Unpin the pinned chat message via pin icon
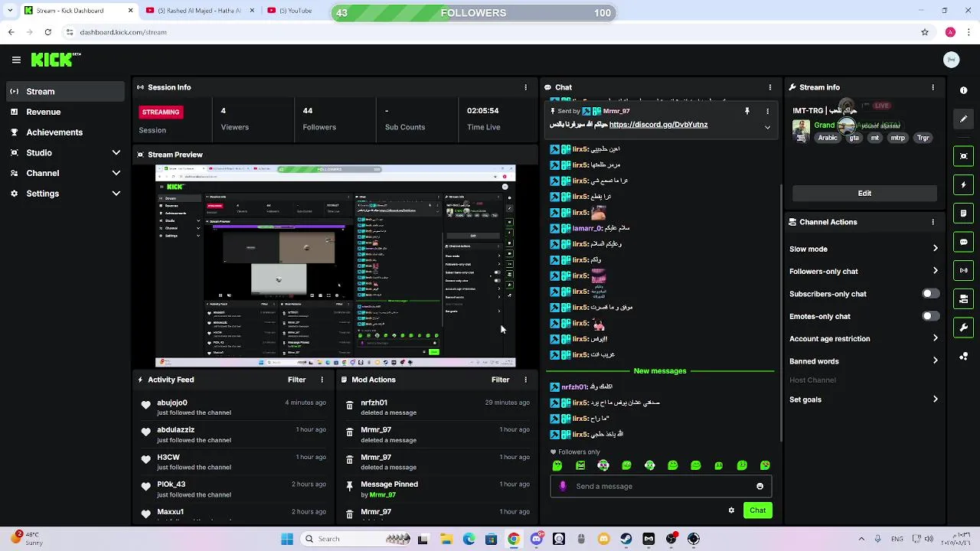980x551 pixels. click(747, 111)
